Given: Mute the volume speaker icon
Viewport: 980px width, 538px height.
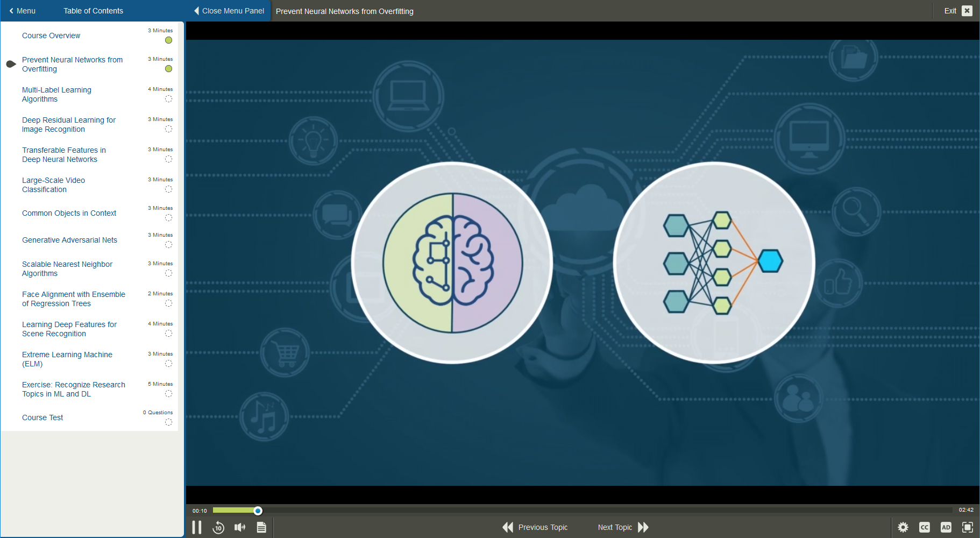Looking at the screenshot, I should coord(240,527).
